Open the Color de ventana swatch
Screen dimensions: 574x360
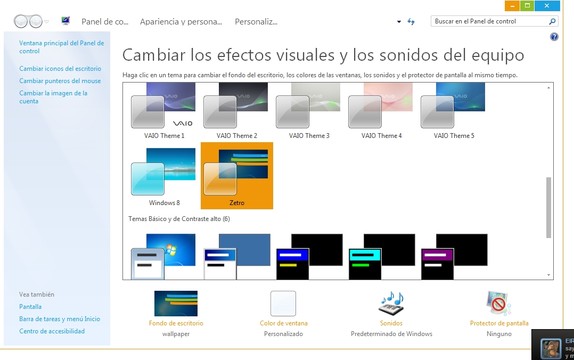(283, 303)
